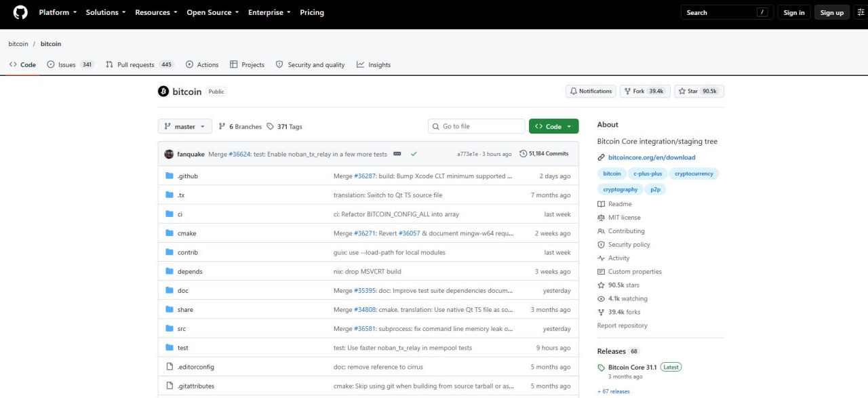This screenshot has height=398, width=868.
Task: Click the Go to file field
Action: 477,126
